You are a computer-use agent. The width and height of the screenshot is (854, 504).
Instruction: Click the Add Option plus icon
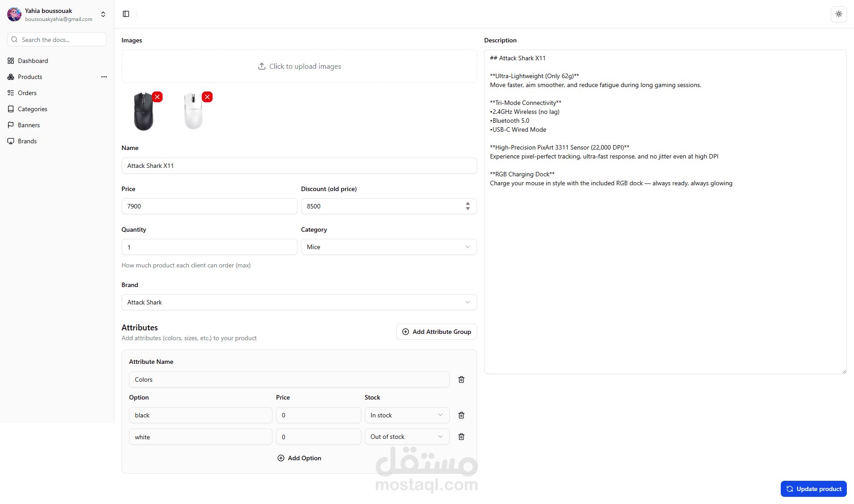(281, 458)
